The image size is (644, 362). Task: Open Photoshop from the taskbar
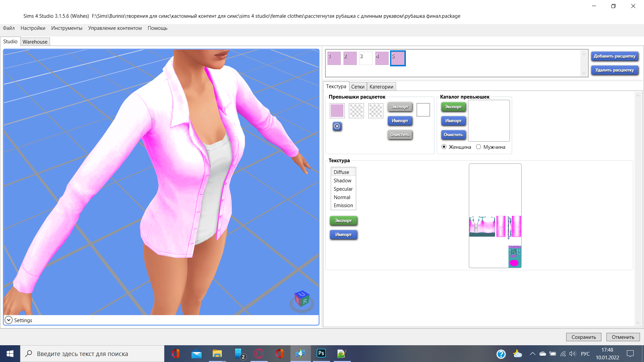coord(321,353)
